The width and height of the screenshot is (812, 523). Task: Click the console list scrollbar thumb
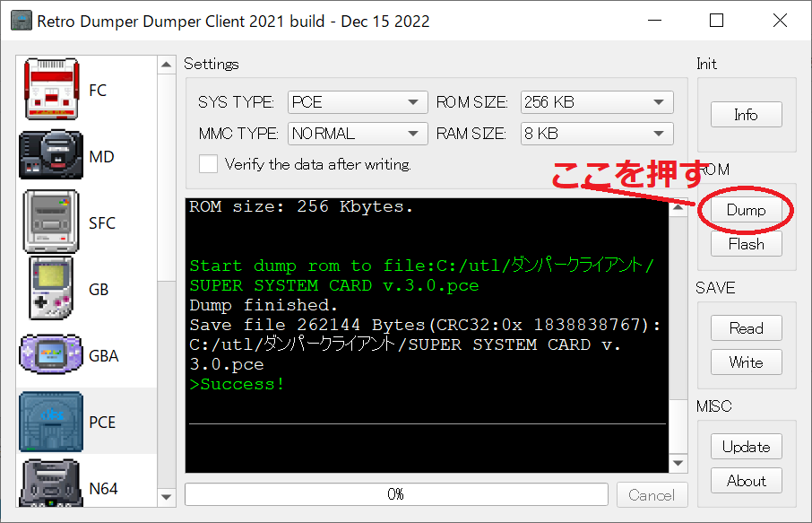click(166, 177)
